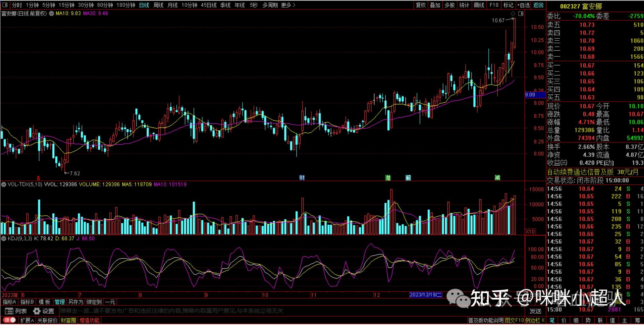Click the diamond marker icon above the chart
Screen dimensions: 644x325
pyautogui.click(x=513, y=13)
